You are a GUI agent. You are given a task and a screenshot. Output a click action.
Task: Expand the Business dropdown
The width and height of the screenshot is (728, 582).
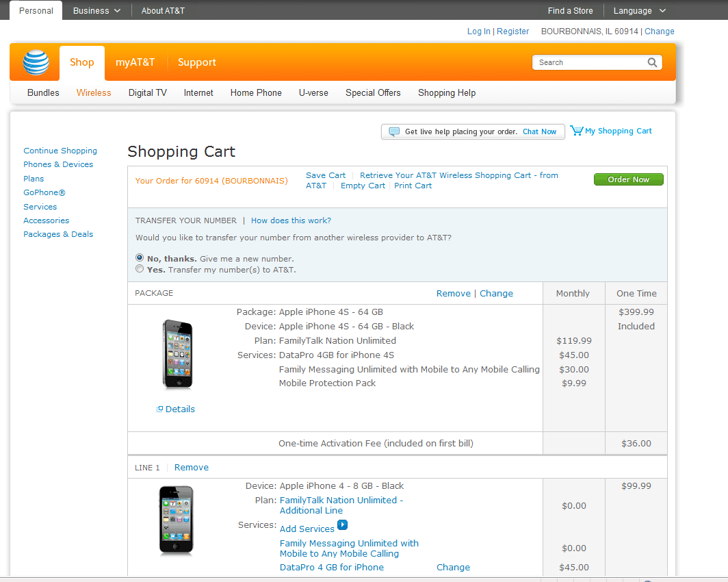point(96,11)
